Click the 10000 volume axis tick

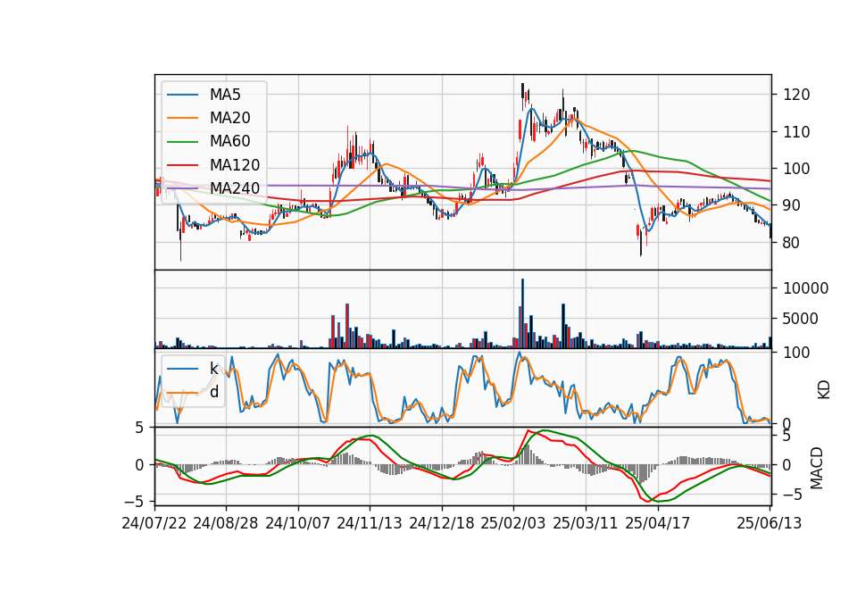pyautogui.click(x=805, y=288)
